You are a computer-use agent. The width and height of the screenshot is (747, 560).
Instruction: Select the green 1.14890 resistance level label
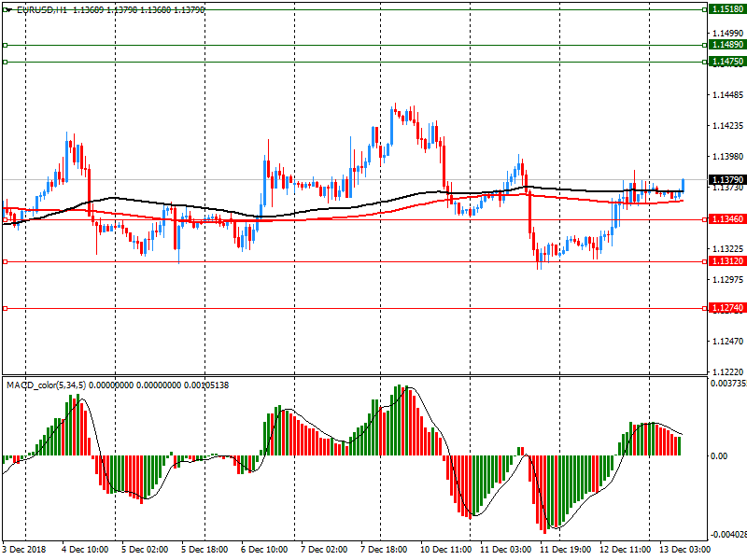[x=726, y=45]
